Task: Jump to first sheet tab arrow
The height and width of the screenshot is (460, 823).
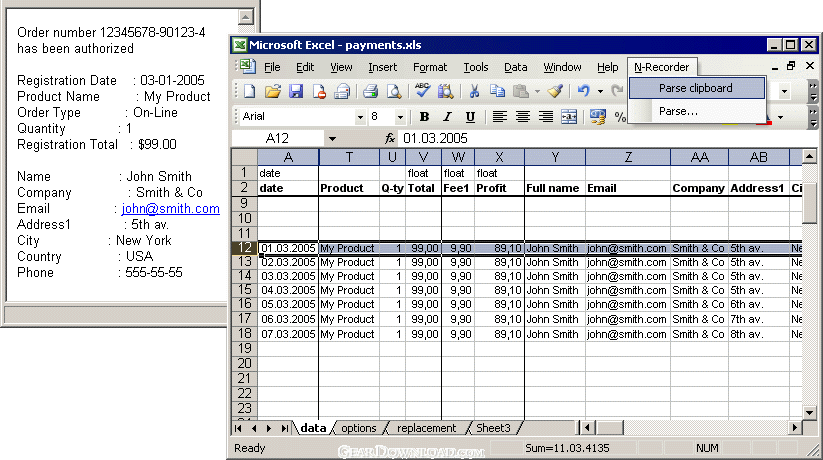Action: pyautogui.click(x=239, y=428)
